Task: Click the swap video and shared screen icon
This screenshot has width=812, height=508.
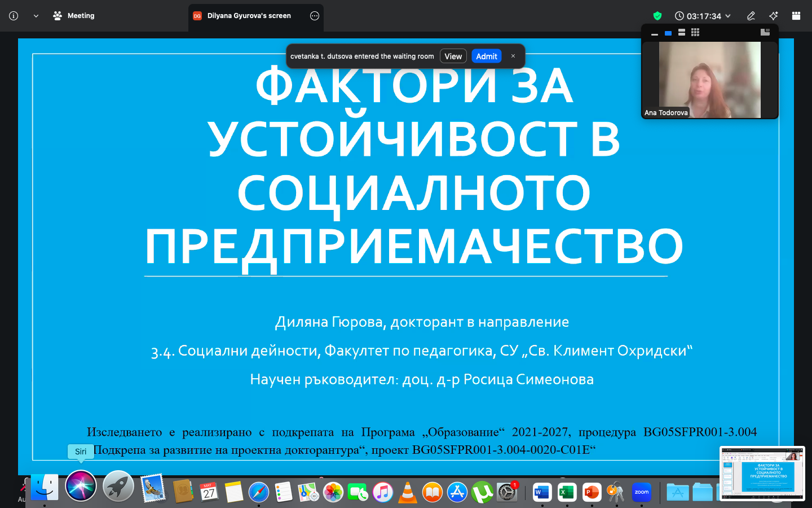Action: (x=765, y=32)
